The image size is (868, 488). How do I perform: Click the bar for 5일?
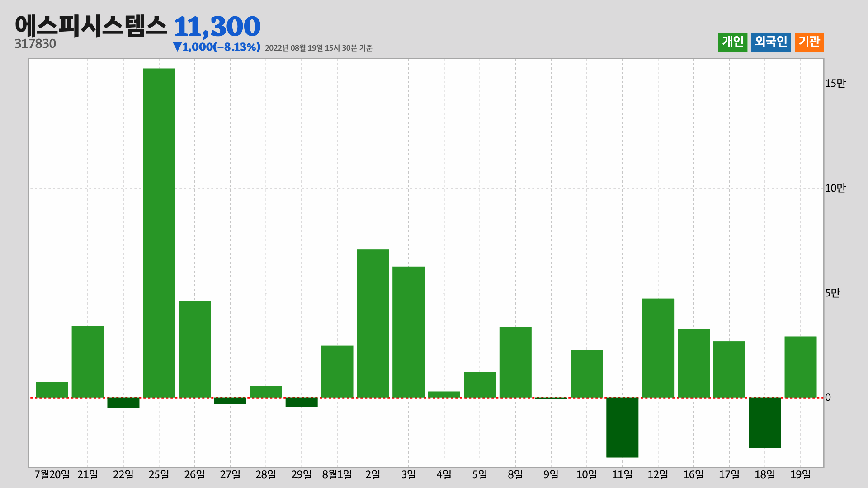pos(480,385)
